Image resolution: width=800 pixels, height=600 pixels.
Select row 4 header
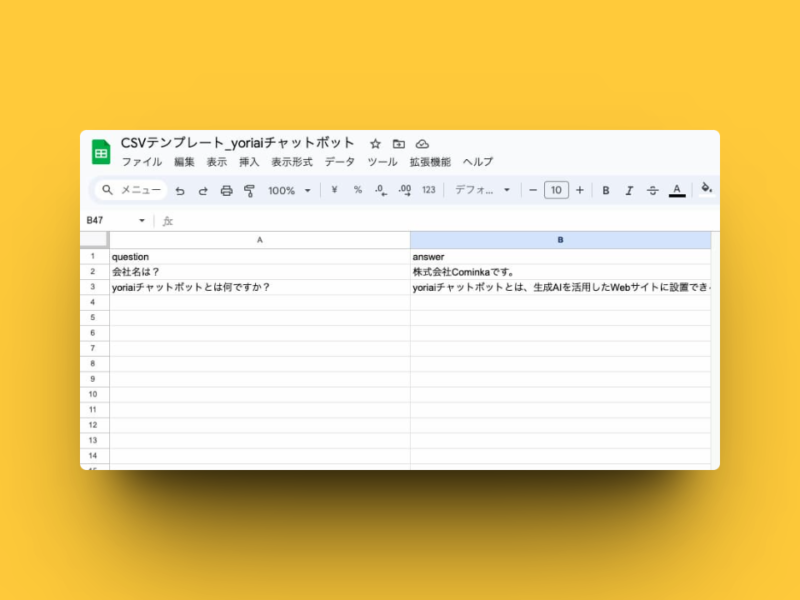(94, 302)
